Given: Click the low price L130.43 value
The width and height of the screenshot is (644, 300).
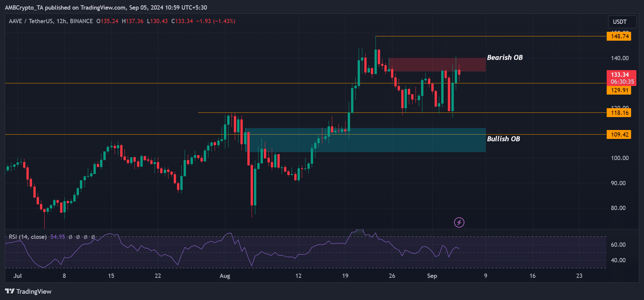Looking at the screenshot, I should click(x=157, y=21).
